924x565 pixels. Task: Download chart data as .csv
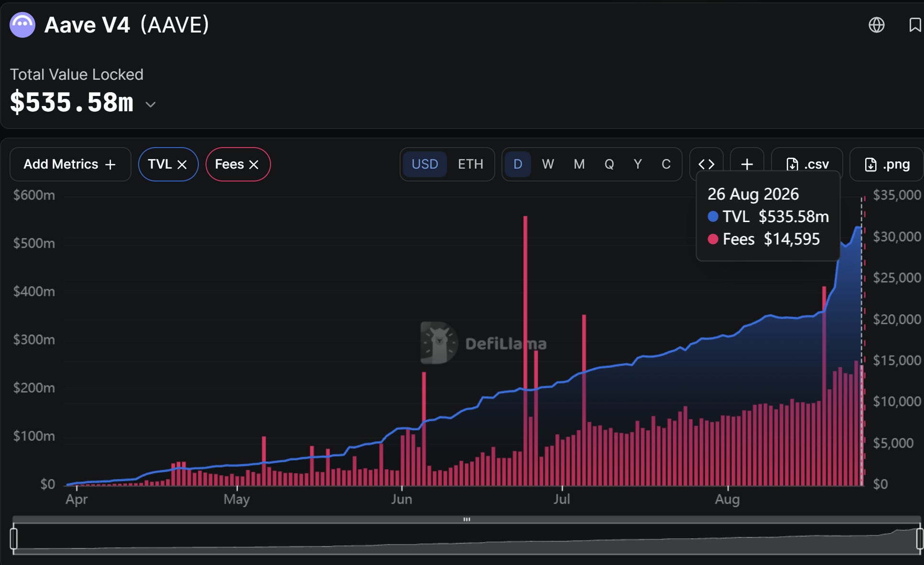pos(807,164)
